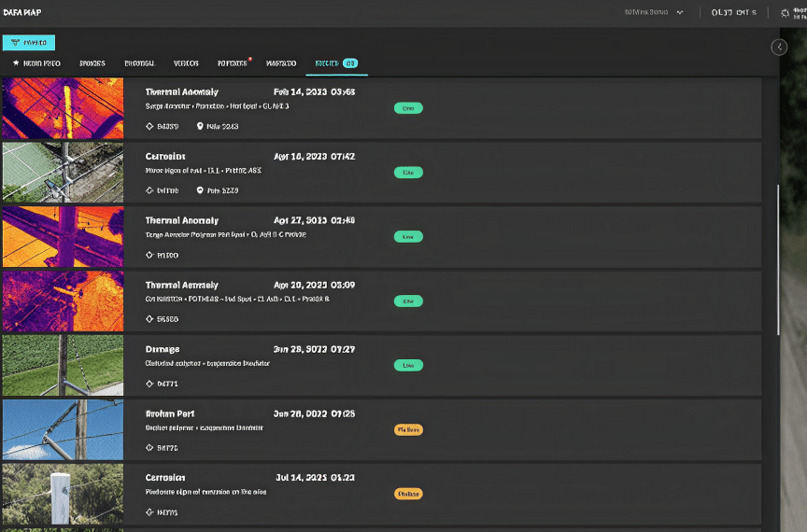807x532 pixels.
Task: Select the 'Damage' row title
Action: (x=163, y=349)
